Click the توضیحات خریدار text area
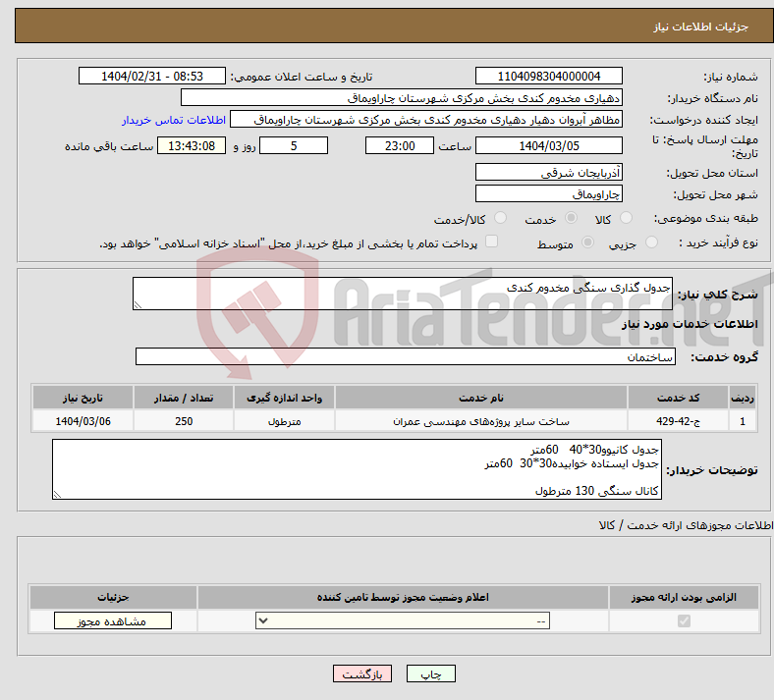The image size is (774, 700). coord(357,469)
